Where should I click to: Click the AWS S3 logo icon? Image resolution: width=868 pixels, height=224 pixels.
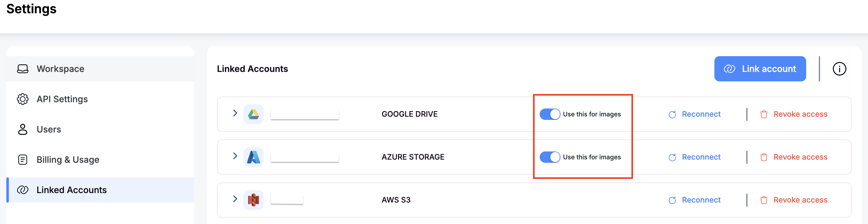click(253, 200)
